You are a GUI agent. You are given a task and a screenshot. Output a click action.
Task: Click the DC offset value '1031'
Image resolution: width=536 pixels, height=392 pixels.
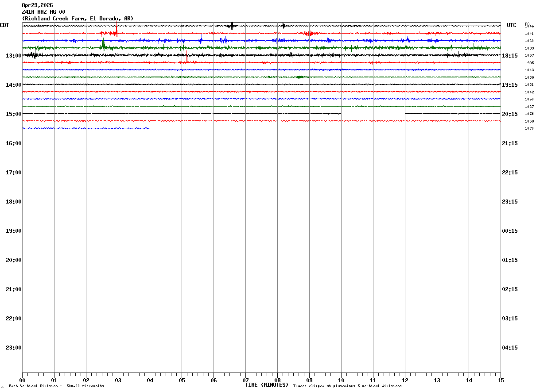pyautogui.click(x=529, y=85)
